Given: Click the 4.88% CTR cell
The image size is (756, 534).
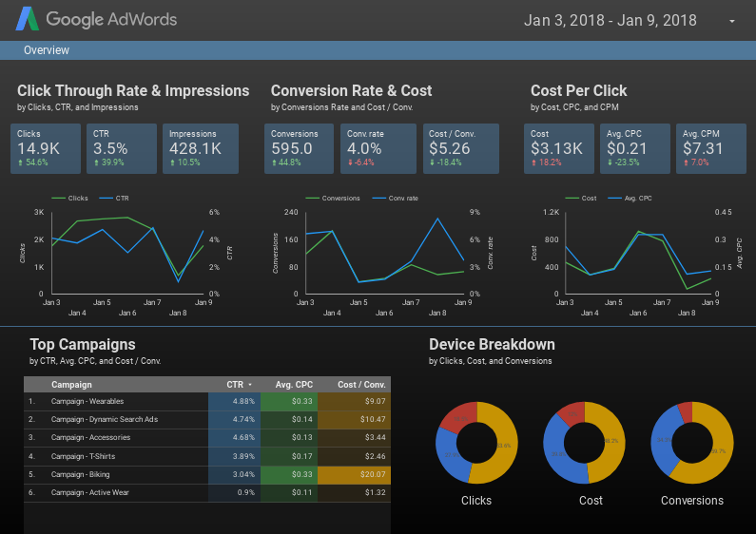Looking at the screenshot, I should point(234,402).
